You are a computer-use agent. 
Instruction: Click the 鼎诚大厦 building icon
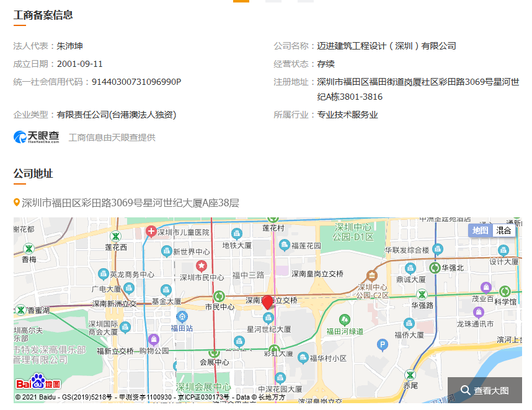click(x=410, y=269)
